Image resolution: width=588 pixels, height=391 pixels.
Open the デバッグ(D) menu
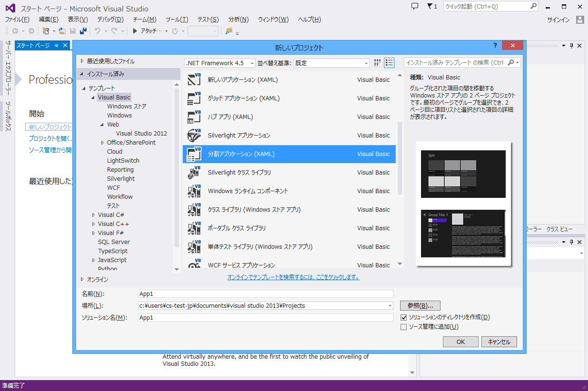tap(110, 20)
